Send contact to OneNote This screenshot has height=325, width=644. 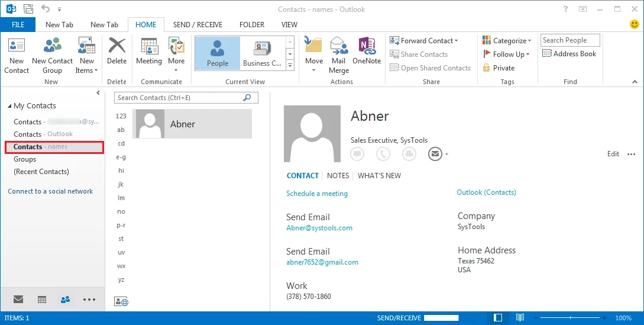tap(367, 52)
